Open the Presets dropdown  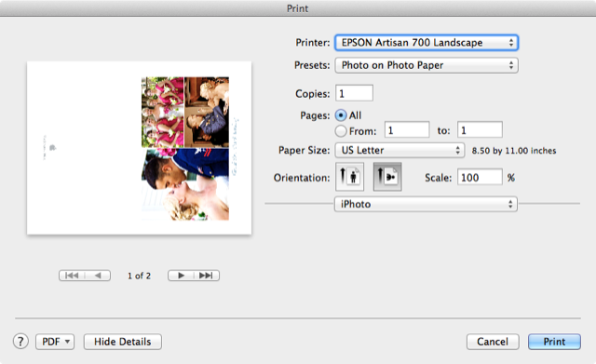[x=427, y=65]
